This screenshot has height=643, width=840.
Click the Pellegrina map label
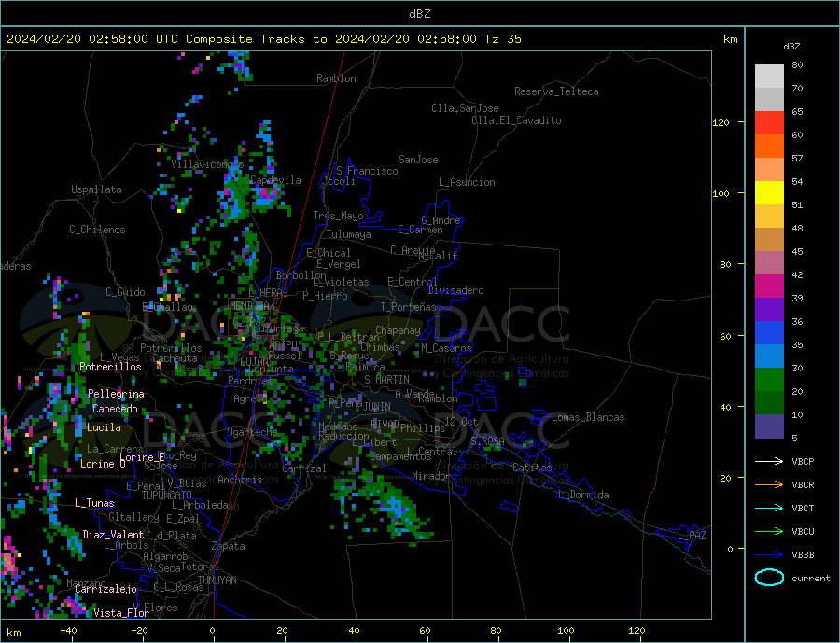point(116,394)
